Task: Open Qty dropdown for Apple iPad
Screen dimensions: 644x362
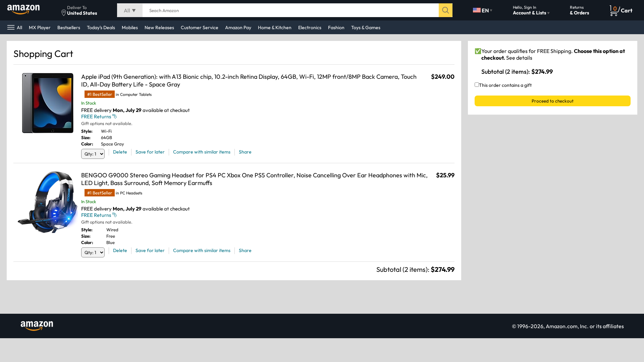Action: [x=93, y=154]
